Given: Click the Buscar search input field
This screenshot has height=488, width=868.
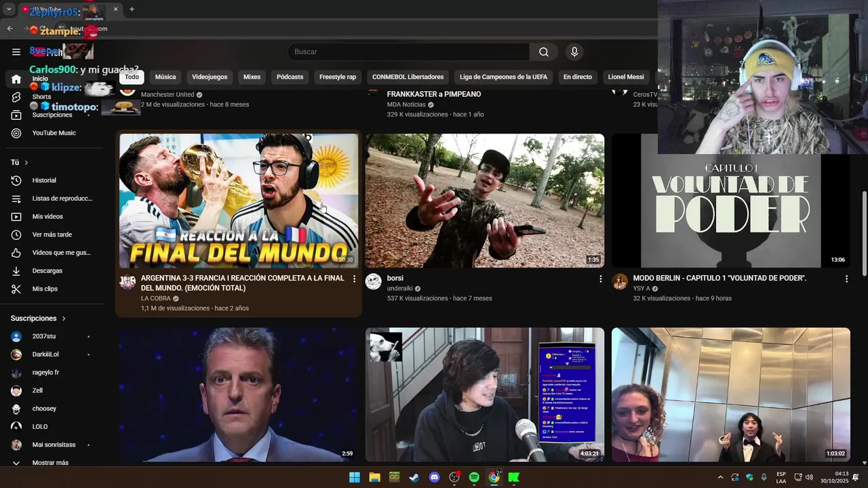Looking at the screenshot, I should pos(409,52).
